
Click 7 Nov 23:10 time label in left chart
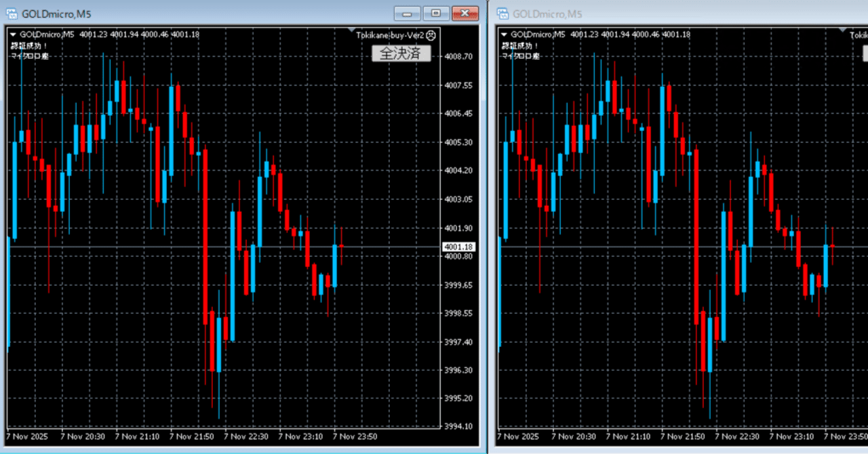300,437
